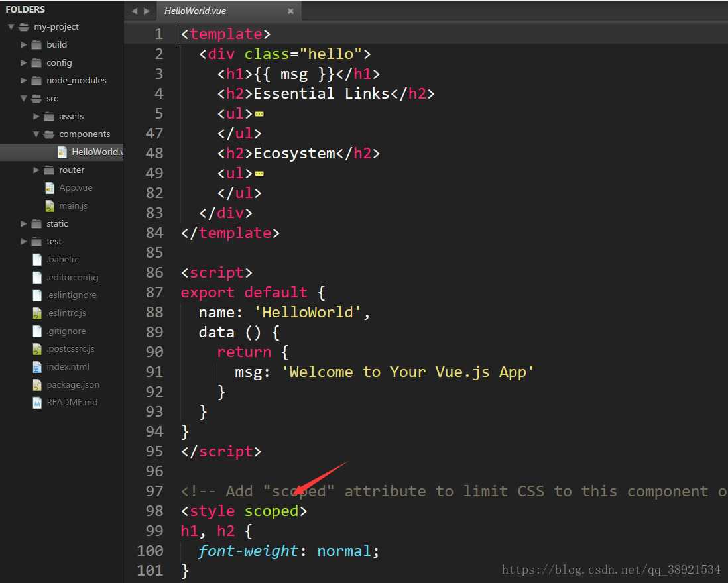Expand the node_modules folder arrow
Image resolution: width=728 pixels, height=583 pixels.
coord(23,80)
